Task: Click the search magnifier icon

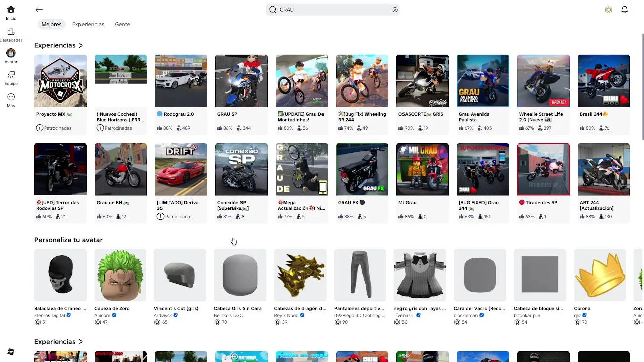Action: click(x=273, y=10)
